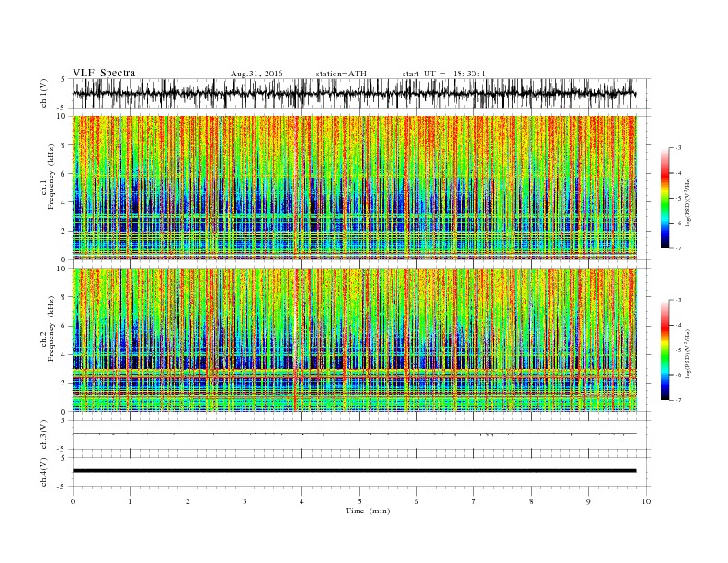728x563 pixels.
Task: Click the "Time (min)" x-axis label
Action: 368,511
